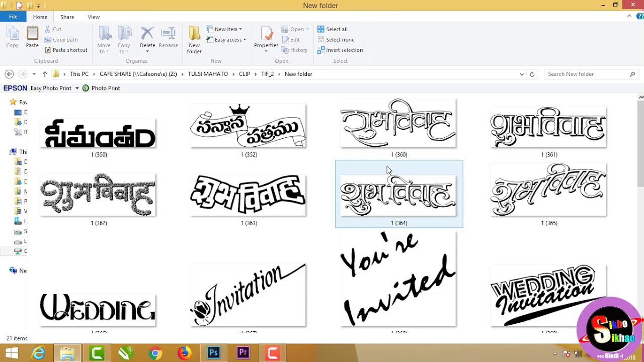This screenshot has height=362, width=644.
Task: Click CAFE SHARE in the address path
Action: [x=138, y=74]
